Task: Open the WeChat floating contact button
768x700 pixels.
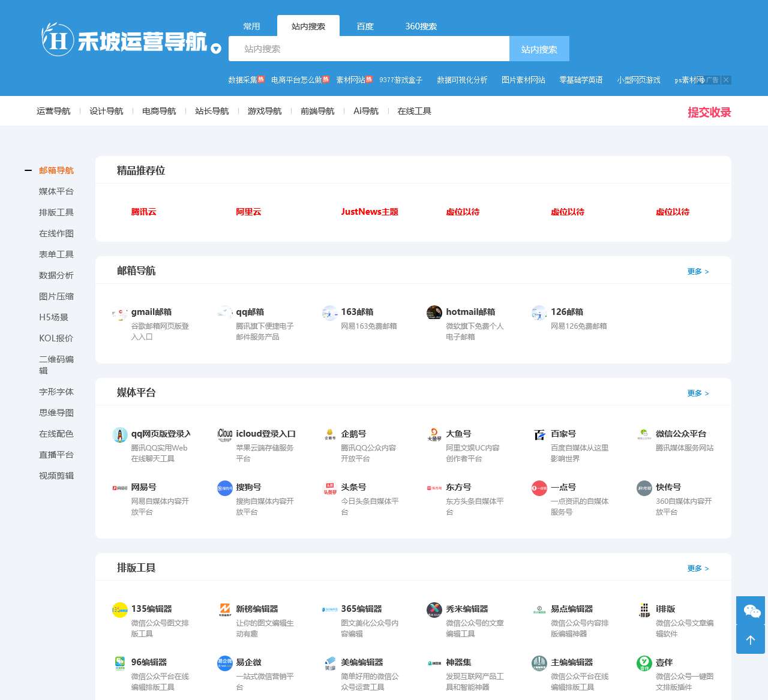Action: click(x=751, y=611)
